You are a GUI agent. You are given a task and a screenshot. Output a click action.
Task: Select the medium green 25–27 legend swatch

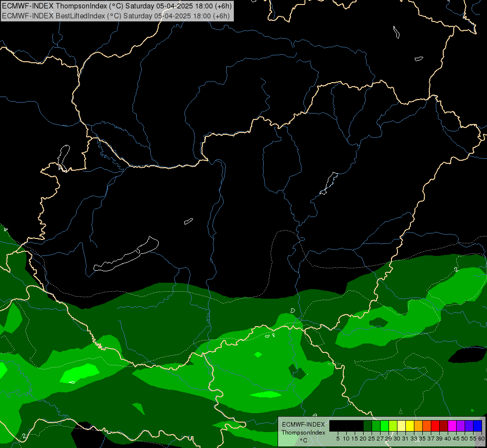pyautogui.click(x=376, y=426)
